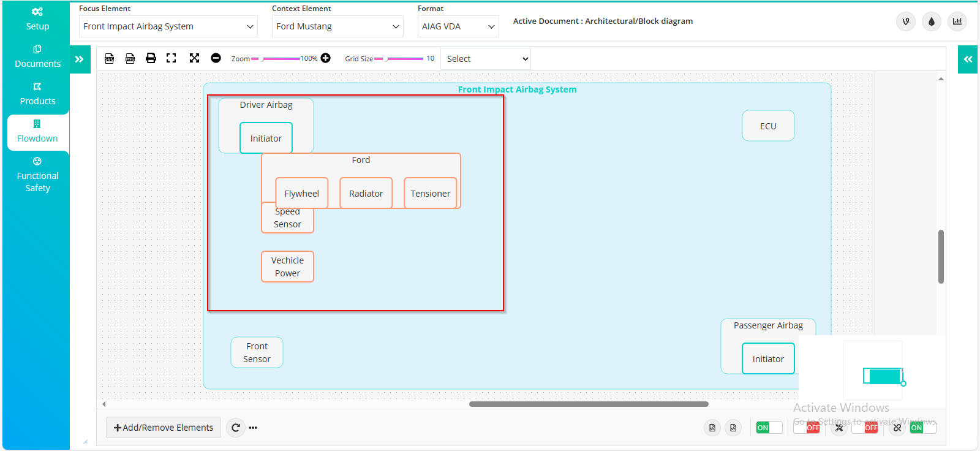The width and height of the screenshot is (980, 451).
Task: Click the first code file icon in bottom bar
Action: tap(712, 428)
